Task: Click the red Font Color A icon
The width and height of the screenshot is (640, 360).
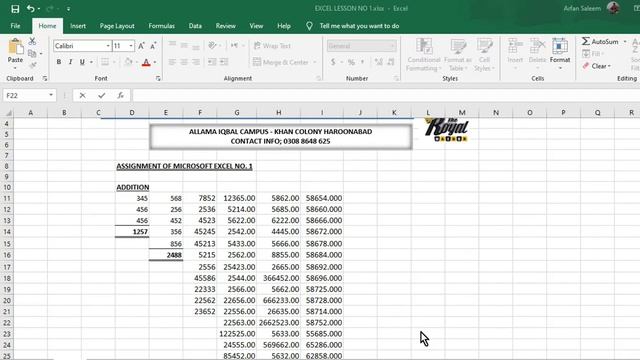Action: (x=146, y=62)
